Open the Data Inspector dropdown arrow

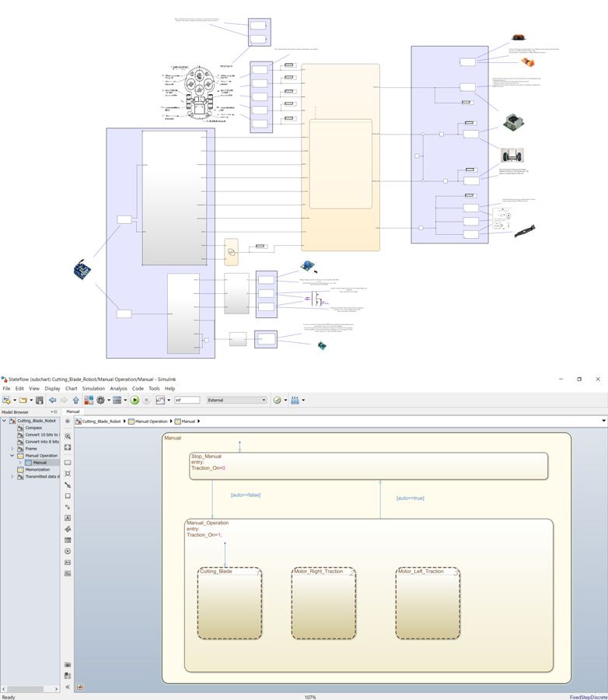click(168, 400)
